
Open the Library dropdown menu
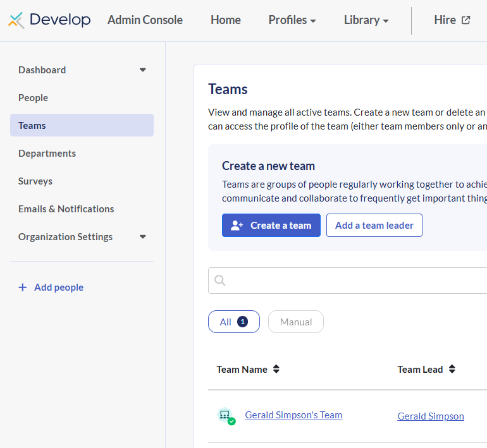coord(366,20)
